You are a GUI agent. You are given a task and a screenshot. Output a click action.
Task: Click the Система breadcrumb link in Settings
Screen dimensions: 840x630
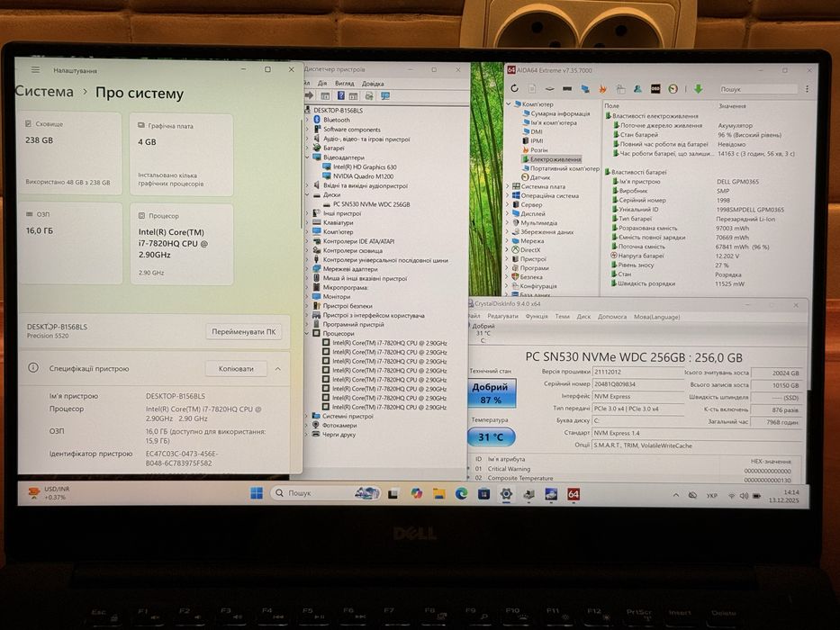tap(44, 92)
